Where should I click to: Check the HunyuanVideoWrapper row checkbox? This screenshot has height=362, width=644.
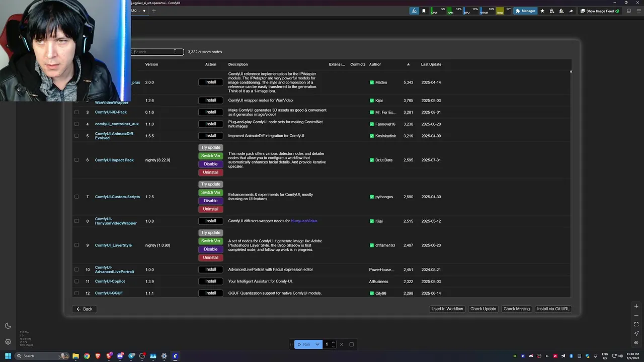(x=76, y=221)
